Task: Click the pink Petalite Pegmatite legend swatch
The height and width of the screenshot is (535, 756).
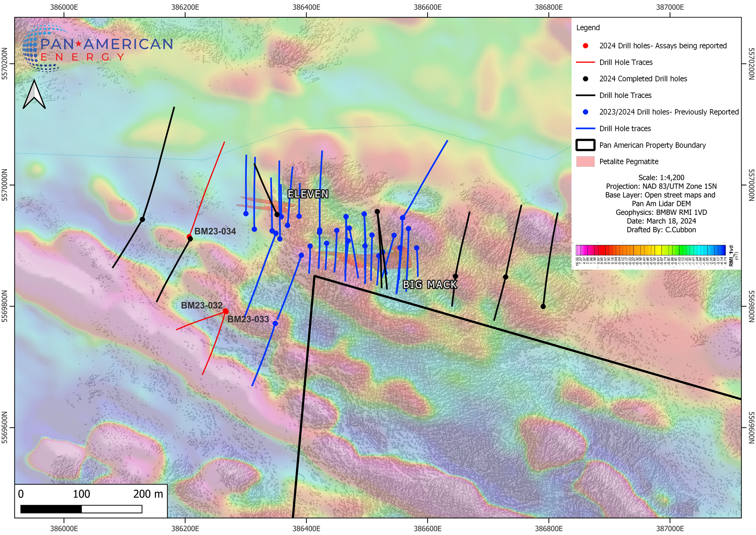Action: pyautogui.click(x=585, y=162)
